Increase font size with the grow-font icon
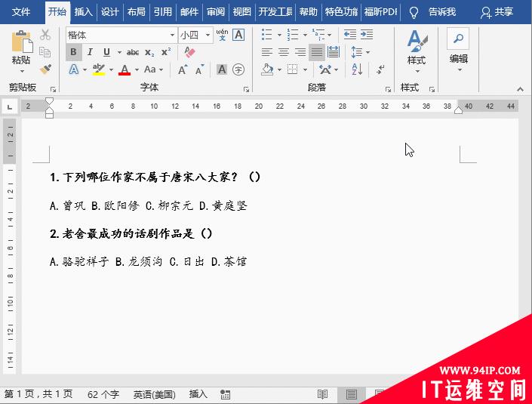This screenshot has width=532, height=404. pos(183,69)
